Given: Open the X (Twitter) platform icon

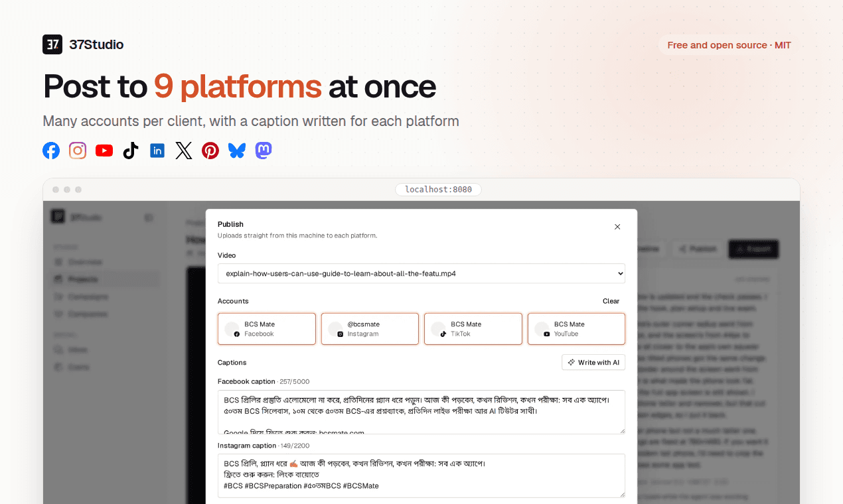Looking at the screenshot, I should point(184,151).
